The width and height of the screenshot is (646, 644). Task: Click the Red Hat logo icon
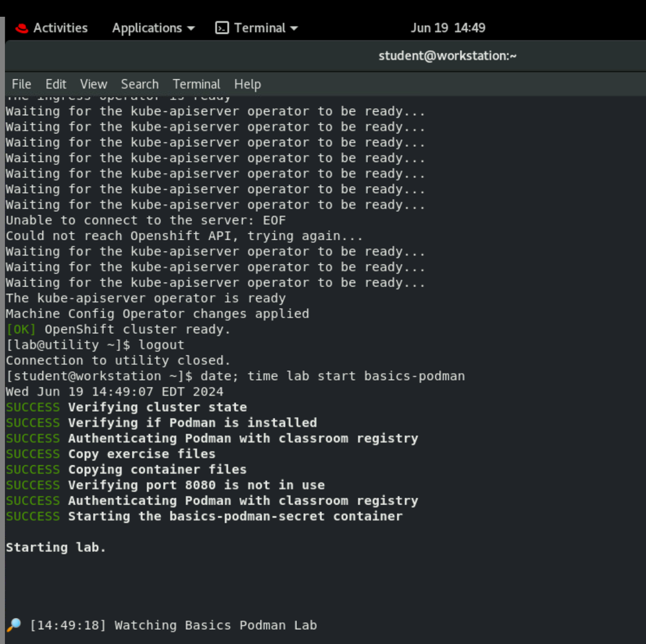[x=22, y=28]
